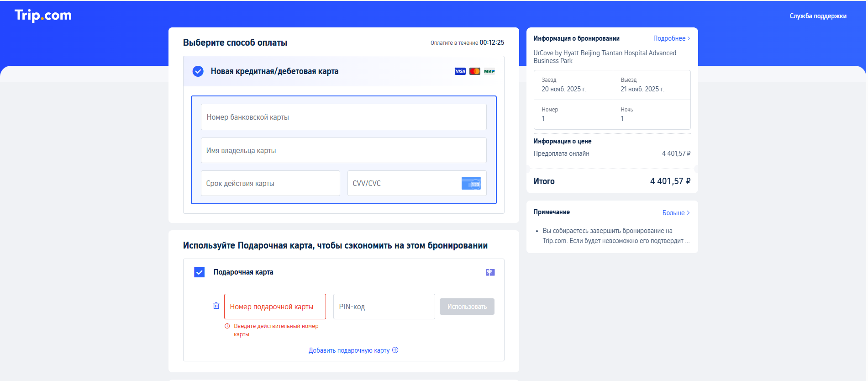The width and height of the screenshot is (868, 381).
Task: Click the Информация о цене heading
Action: click(562, 141)
